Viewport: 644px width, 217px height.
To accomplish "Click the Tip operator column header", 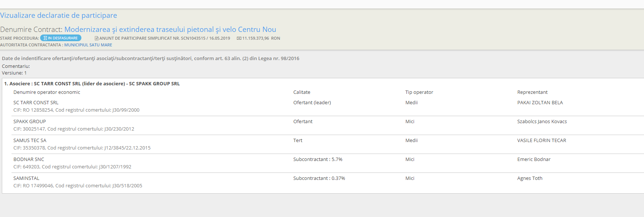I will 419,92.
